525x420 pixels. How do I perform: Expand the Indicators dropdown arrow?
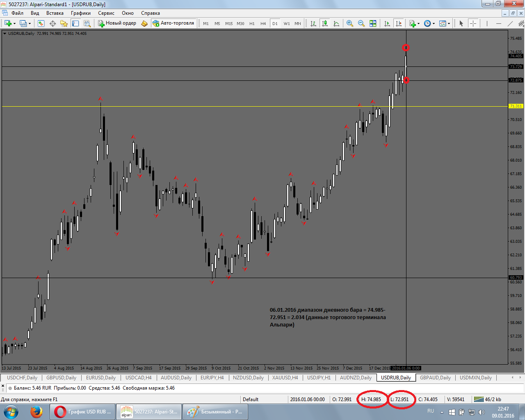click(x=418, y=23)
